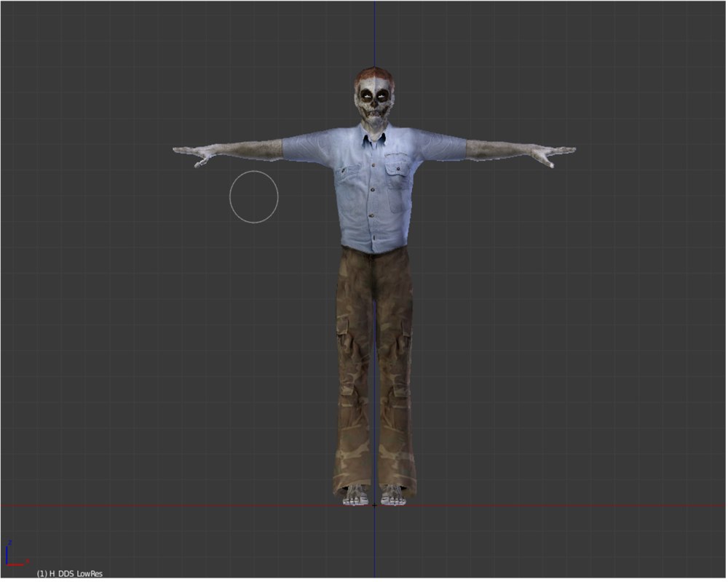Click the Z axis of the orientation gizmo
The image size is (728, 582).
[7, 553]
